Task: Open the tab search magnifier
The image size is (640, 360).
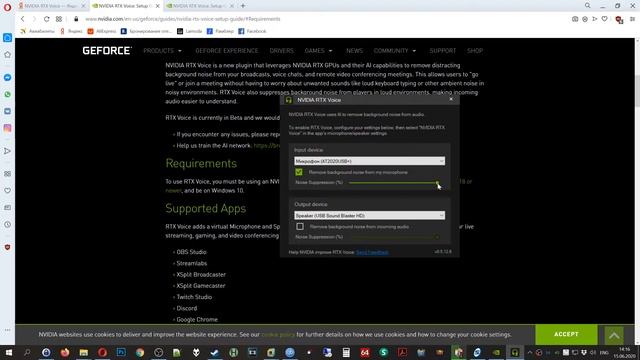Action: click(587, 6)
